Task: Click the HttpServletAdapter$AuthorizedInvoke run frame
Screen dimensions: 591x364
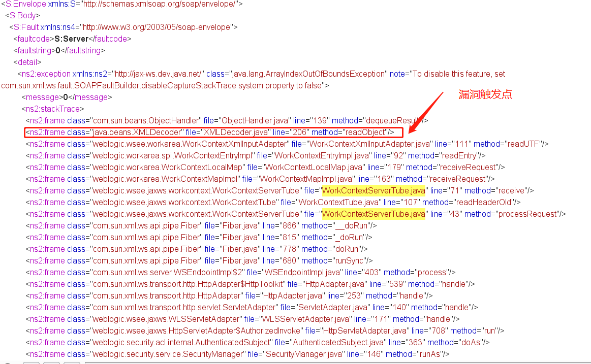Action: click(x=265, y=330)
